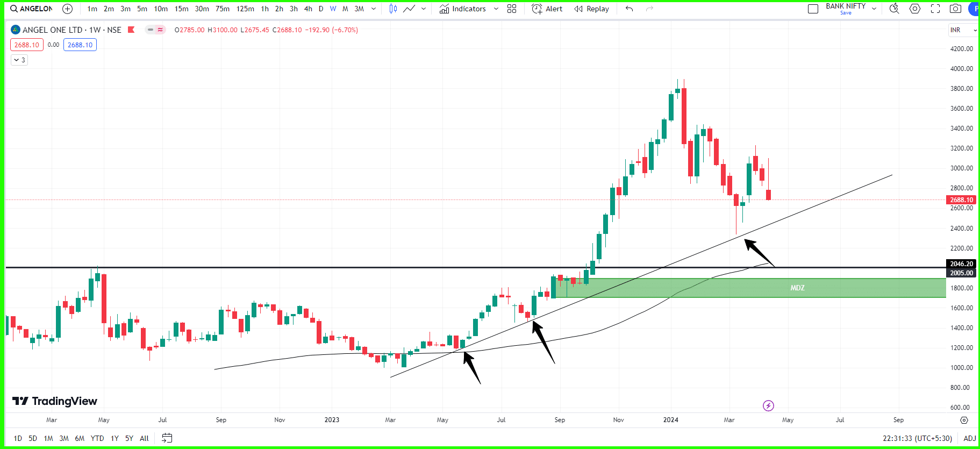
Task: Click the ANGEL ONE LTD · 1W · NSE title
Action: point(71,30)
